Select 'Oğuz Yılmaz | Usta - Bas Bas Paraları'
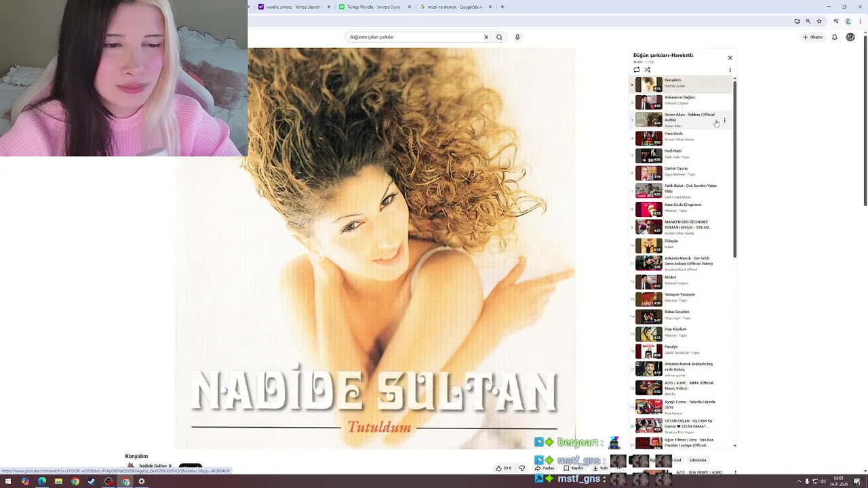The width and height of the screenshot is (868, 488). 682,443
